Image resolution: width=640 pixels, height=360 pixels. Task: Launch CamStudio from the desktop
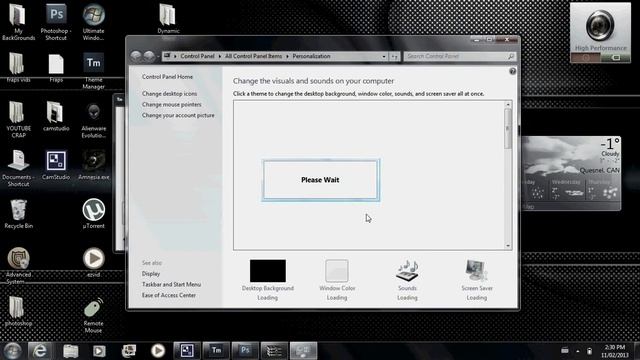point(56,165)
